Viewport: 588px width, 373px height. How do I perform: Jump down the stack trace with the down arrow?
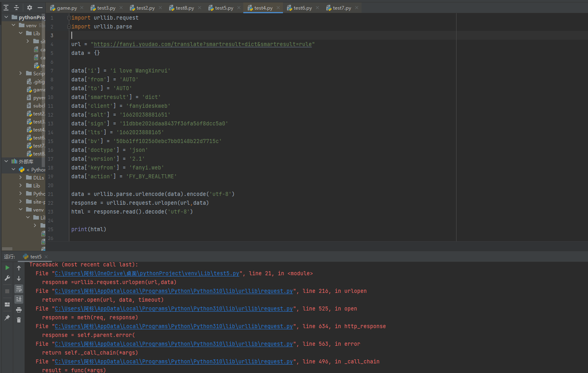[19, 278]
